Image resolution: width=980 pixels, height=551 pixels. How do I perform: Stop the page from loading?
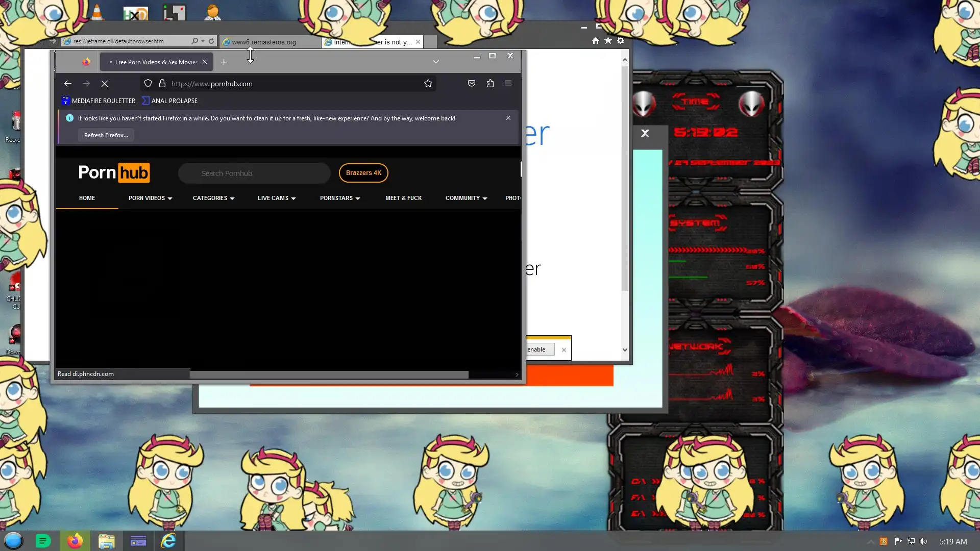point(105,84)
